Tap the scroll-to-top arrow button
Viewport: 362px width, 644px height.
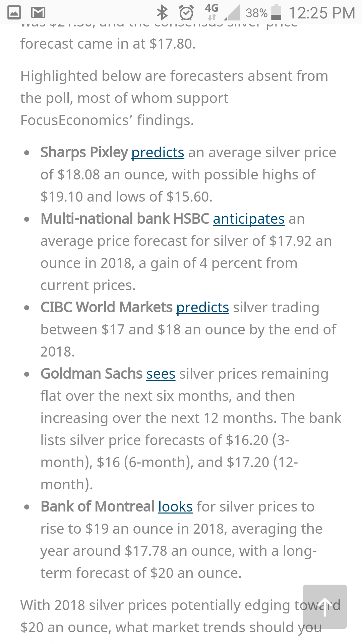click(x=324, y=606)
